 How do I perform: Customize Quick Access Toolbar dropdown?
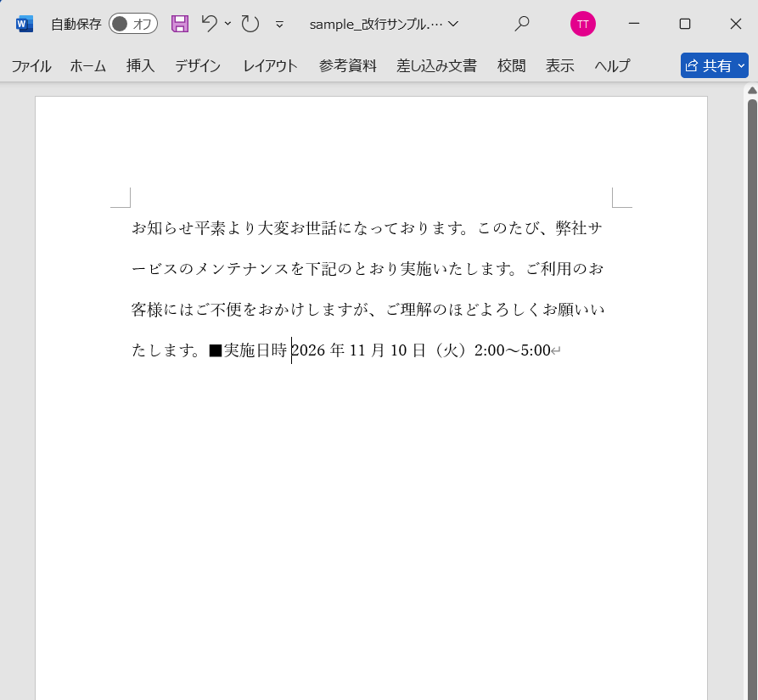tap(279, 24)
